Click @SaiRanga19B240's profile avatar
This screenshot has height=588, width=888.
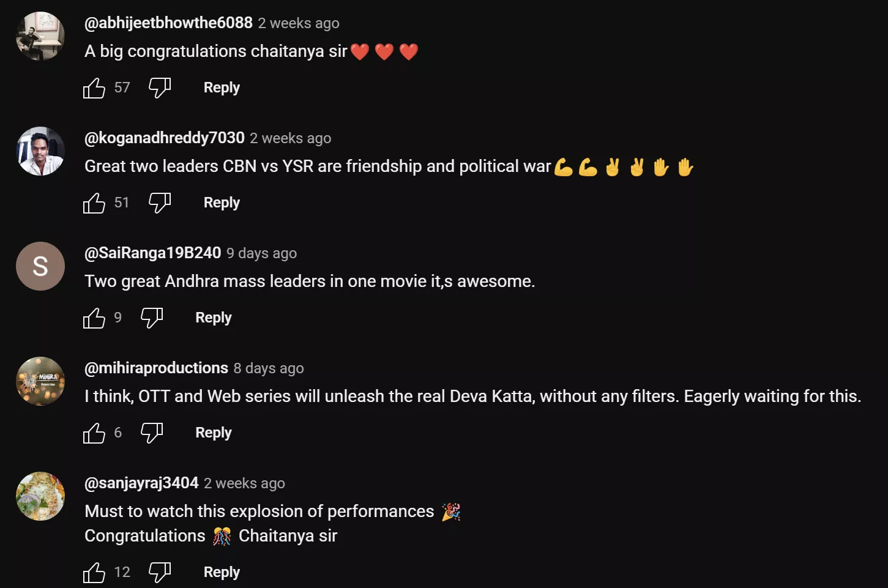(x=40, y=266)
